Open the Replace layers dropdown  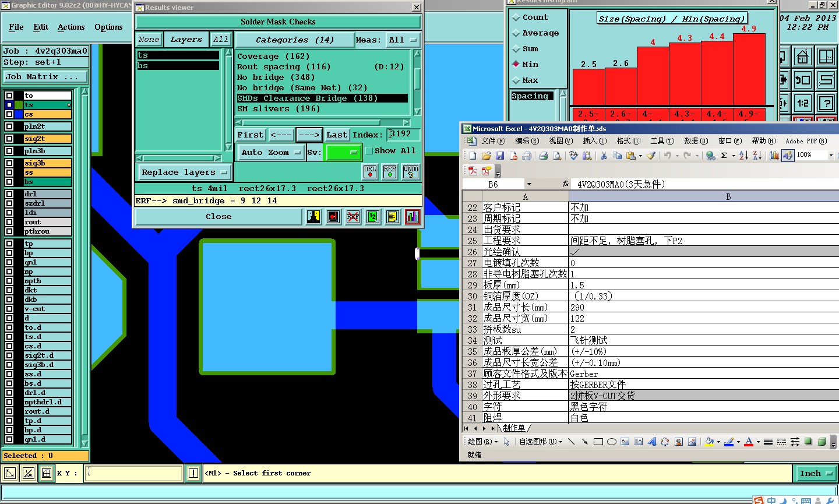184,172
